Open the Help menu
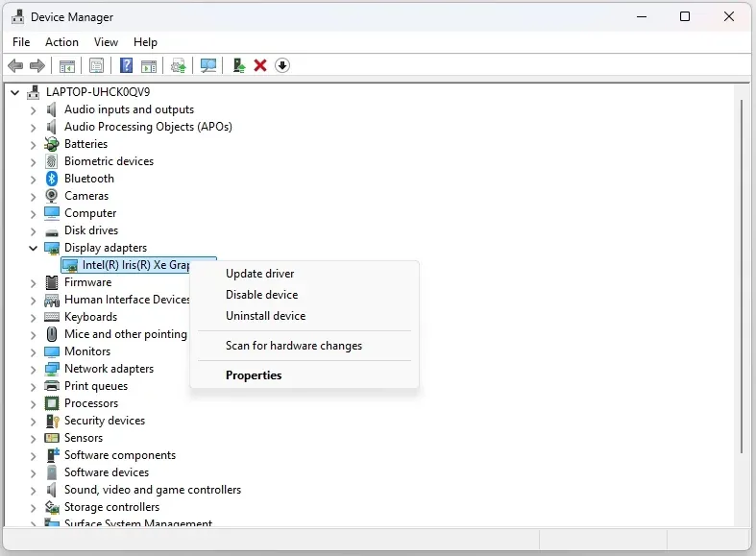Viewport: 756px width, 556px height. pyautogui.click(x=145, y=42)
